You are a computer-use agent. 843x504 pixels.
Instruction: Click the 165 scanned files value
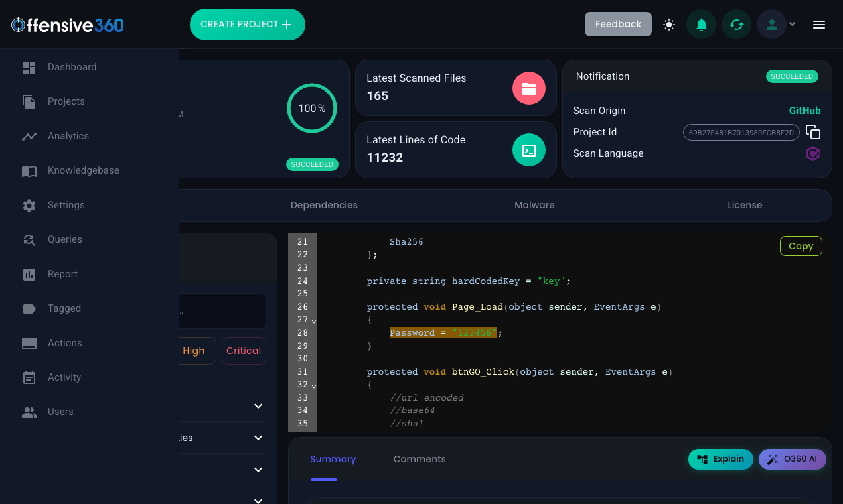click(x=378, y=95)
